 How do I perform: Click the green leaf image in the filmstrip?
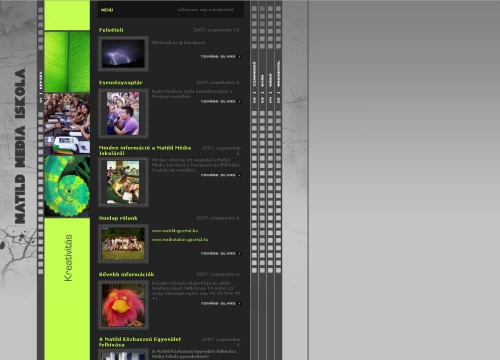click(67, 62)
